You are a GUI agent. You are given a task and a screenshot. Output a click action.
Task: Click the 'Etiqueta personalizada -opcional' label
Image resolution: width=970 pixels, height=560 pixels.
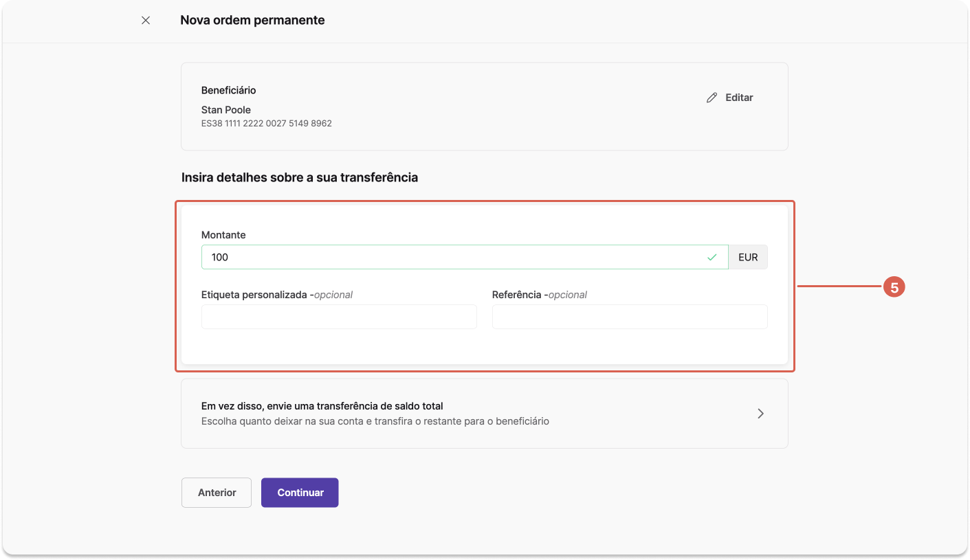pos(277,295)
